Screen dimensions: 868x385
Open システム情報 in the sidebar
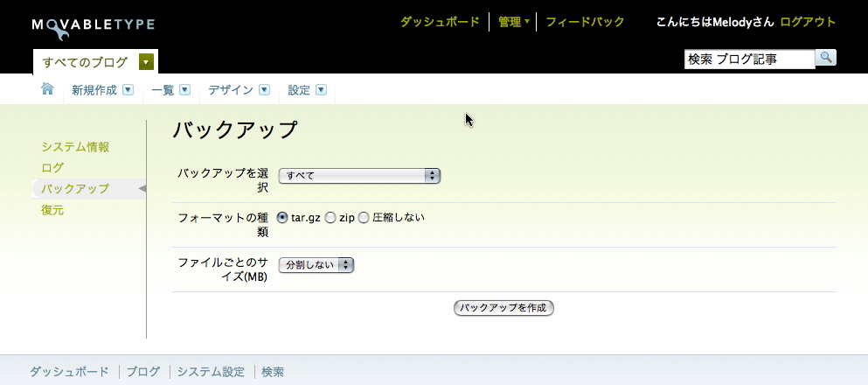click(75, 147)
